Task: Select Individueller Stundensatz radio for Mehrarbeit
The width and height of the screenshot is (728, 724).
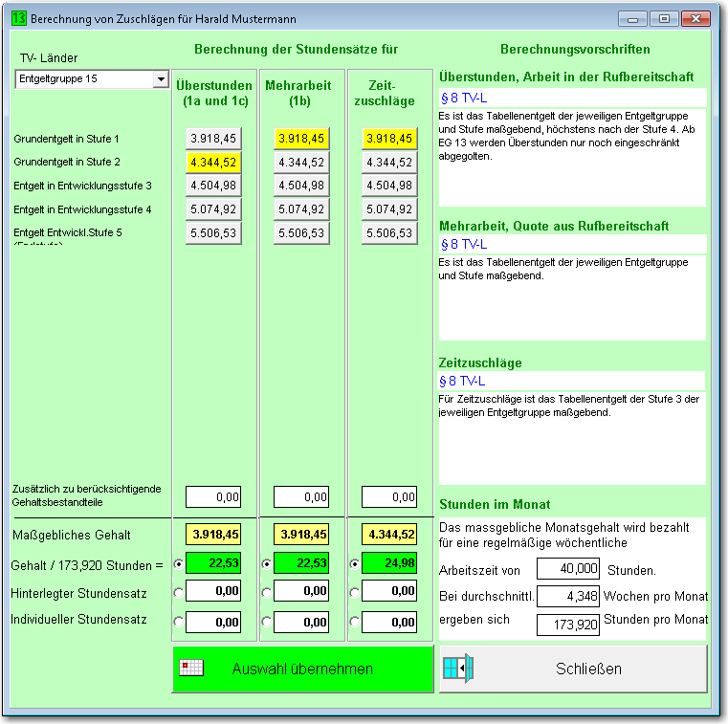Action: click(267, 622)
